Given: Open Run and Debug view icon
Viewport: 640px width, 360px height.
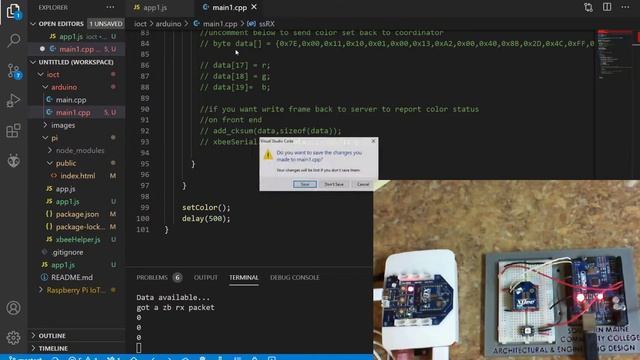Looking at the screenshot, I should [13, 100].
